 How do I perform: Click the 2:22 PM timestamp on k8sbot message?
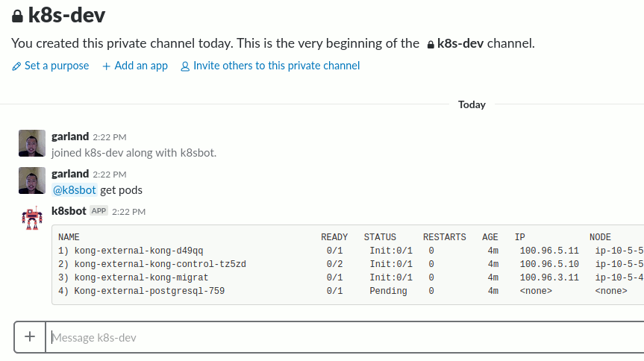(x=128, y=212)
